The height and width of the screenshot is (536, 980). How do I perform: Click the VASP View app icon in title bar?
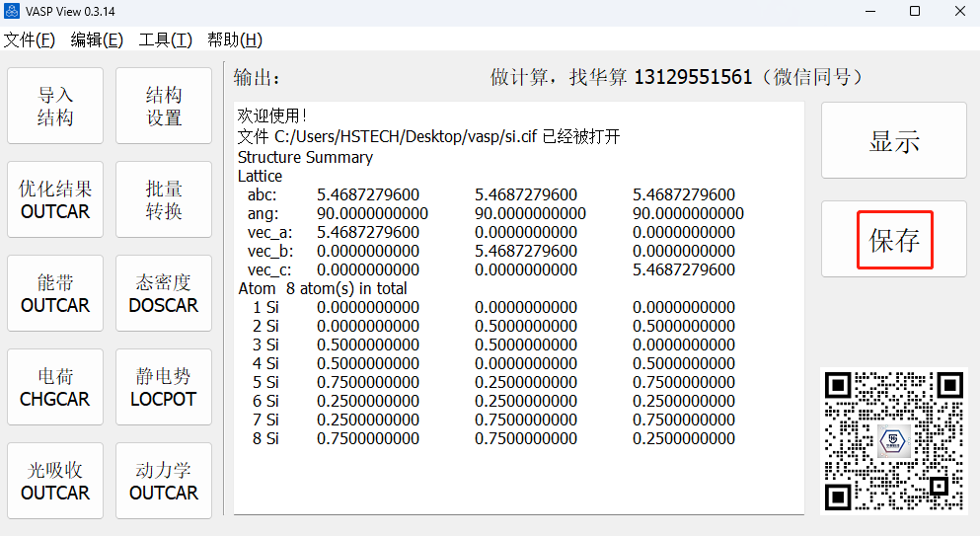pyautogui.click(x=13, y=12)
